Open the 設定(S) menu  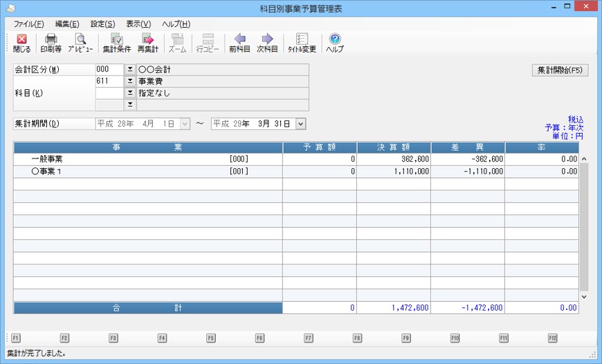(x=103, y=24)
